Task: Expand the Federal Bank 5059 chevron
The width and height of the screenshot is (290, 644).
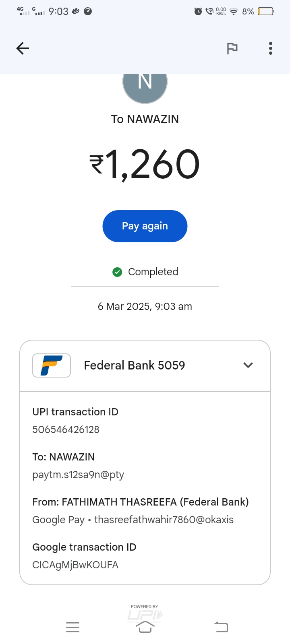Action: click(x=248, y=365)
